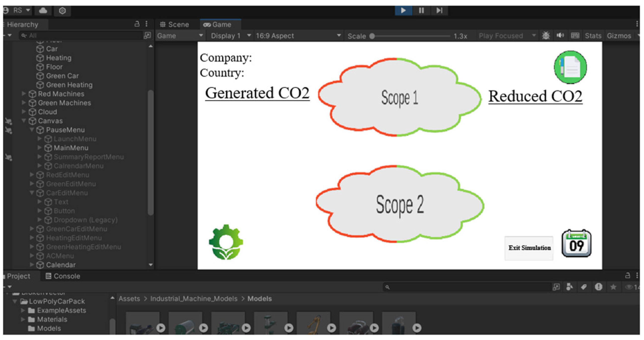Click the green gear plant icon

[226, 242]
